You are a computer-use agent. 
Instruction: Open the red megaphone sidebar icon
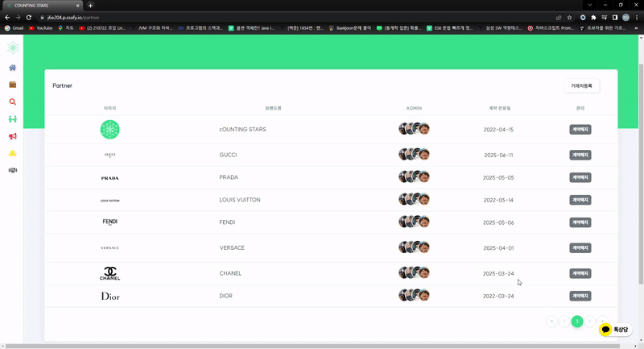pos(12,136)
